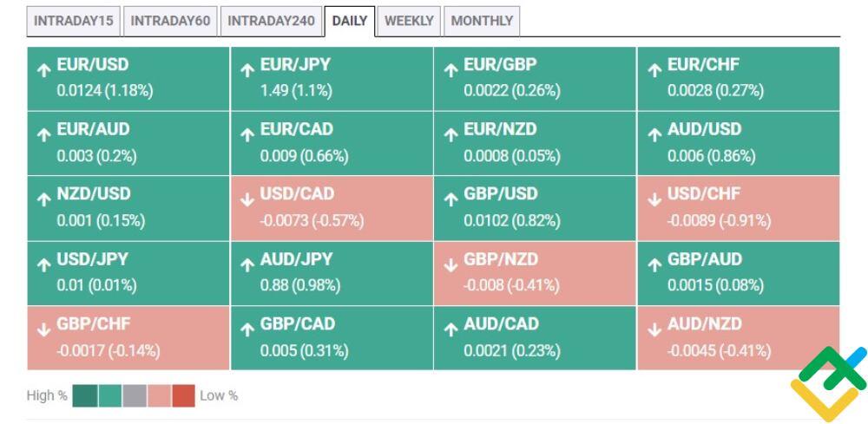Image resolution: width=868 pixels, height=424 pixels.
Task: Select the MONTHLY tab
Action: click(x=482, y=21)
